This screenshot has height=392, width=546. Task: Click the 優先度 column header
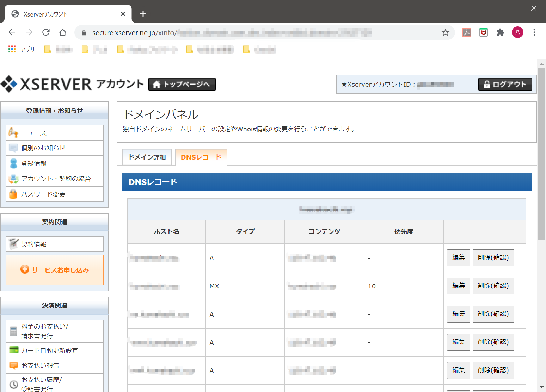point(404,232)
